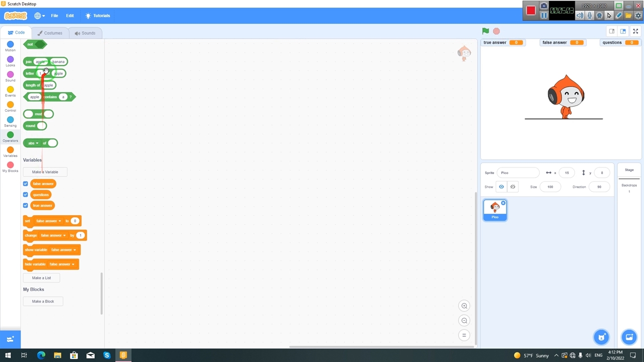Zoom in on the code workspace
Viewport: 644px width, 362px height.
point(464,306)
